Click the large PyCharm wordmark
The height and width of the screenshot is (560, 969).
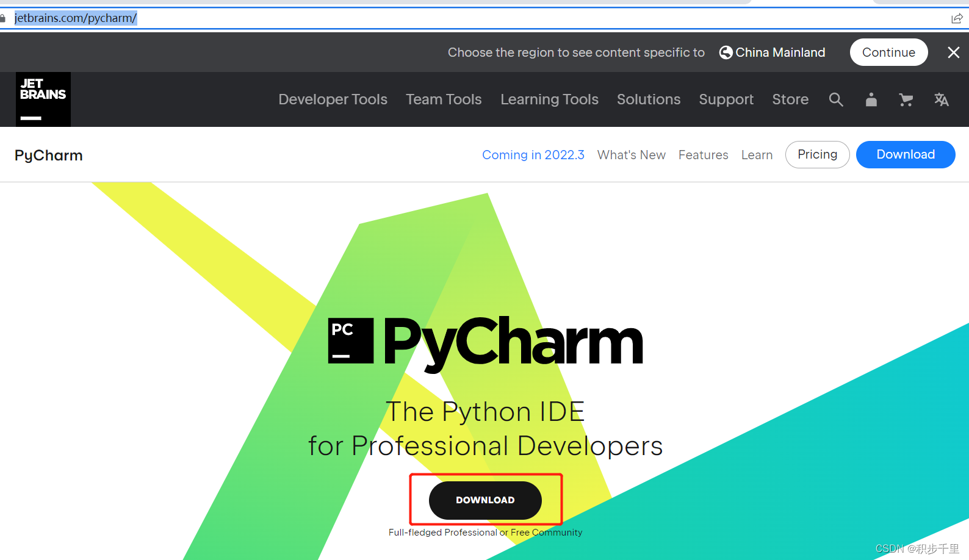(x=513, y=343)
